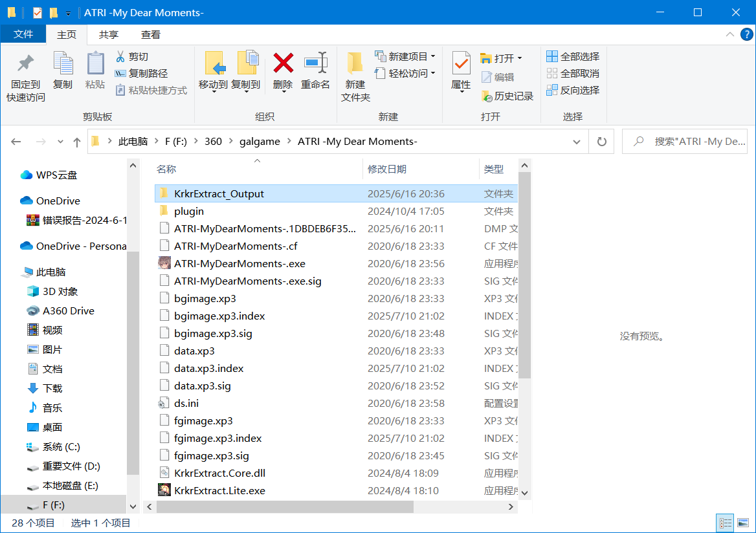This screenshot has height=533, width=756.
Task: Sort by 修改日期 column header
Action: [x=421, y=169]
